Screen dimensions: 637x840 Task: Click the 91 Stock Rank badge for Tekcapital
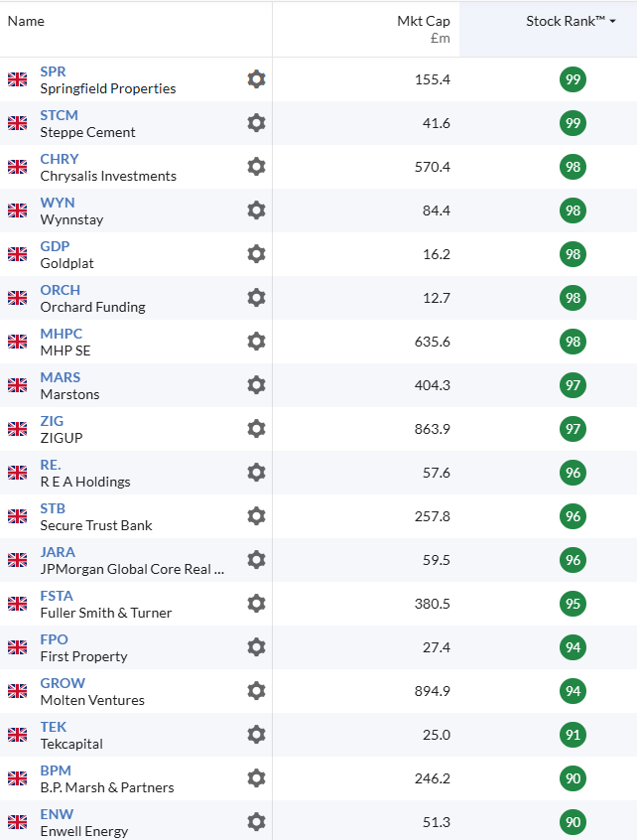coord(573,735)
